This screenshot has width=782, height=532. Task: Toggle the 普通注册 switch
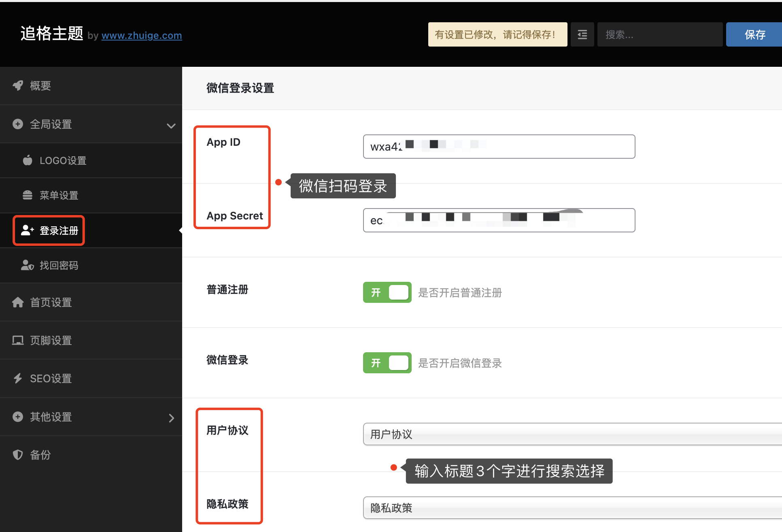point(387,292)
